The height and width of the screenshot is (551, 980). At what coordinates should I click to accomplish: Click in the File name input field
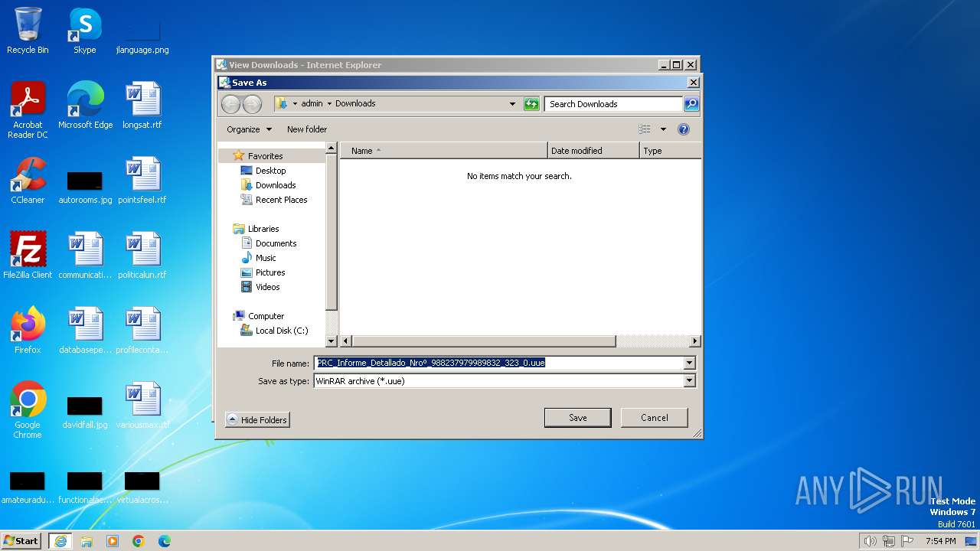pyautogui.click(x=498, y=363)
